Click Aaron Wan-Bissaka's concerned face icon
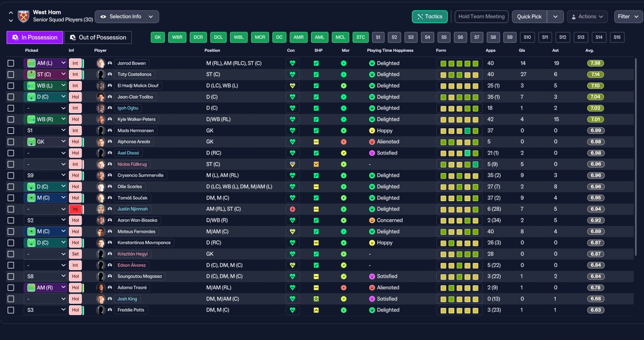 (x=372, y=220)
